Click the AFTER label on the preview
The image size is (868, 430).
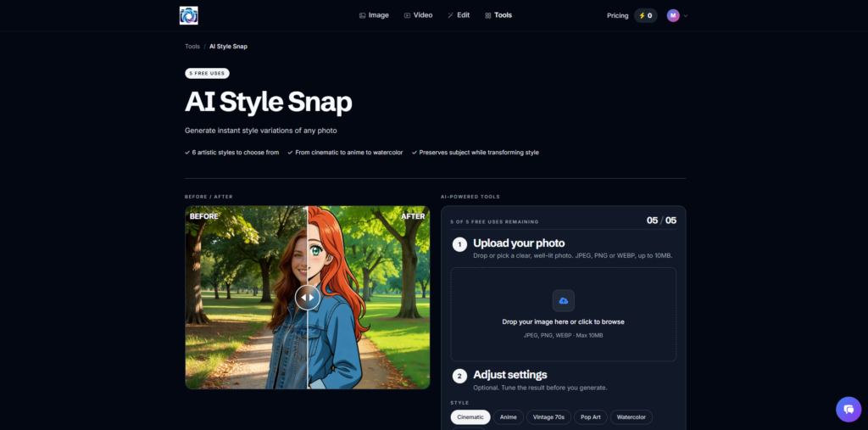point(413,216)
